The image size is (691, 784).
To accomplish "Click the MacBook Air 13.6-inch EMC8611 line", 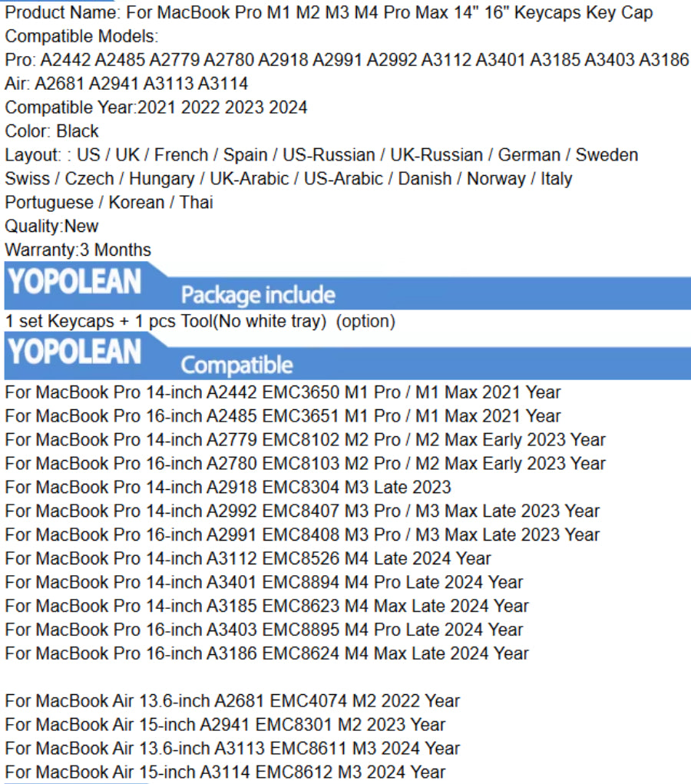I will pos(233,749).
